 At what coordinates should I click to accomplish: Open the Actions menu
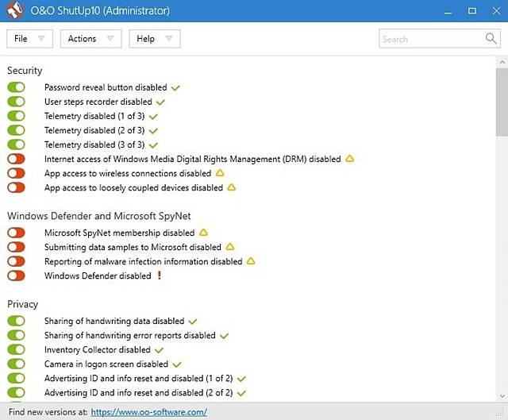(91, 39)
